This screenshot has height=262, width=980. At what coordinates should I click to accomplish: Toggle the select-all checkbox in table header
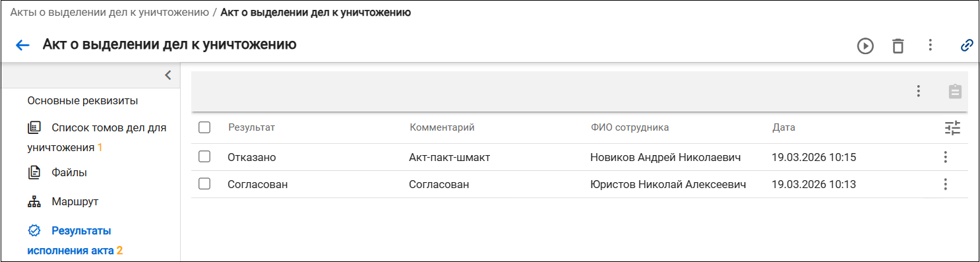coord(204,127)
